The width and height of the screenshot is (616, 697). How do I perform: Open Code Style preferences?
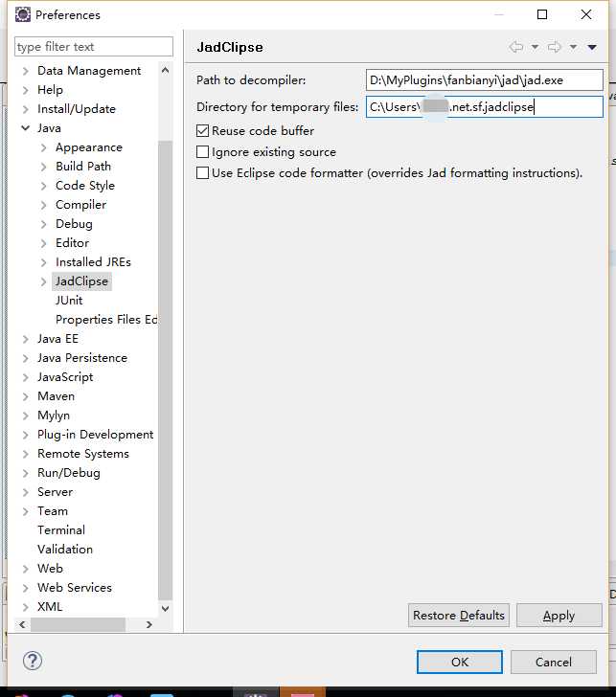(85, 186)
